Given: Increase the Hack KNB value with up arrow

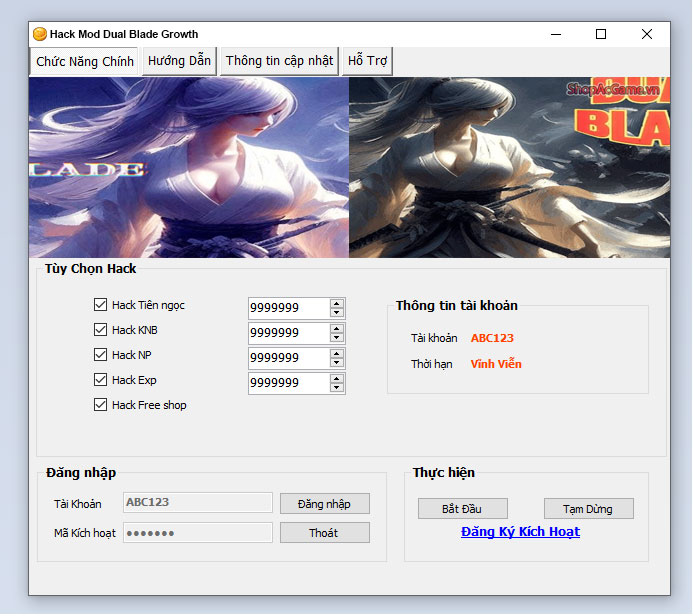Looking at the screenshot, I should 337,329.
